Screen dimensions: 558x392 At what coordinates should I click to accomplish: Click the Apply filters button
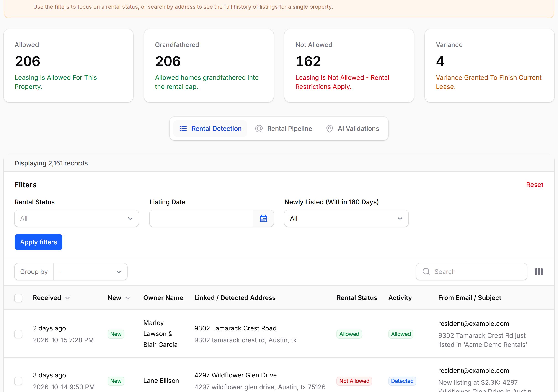[38, 242]
